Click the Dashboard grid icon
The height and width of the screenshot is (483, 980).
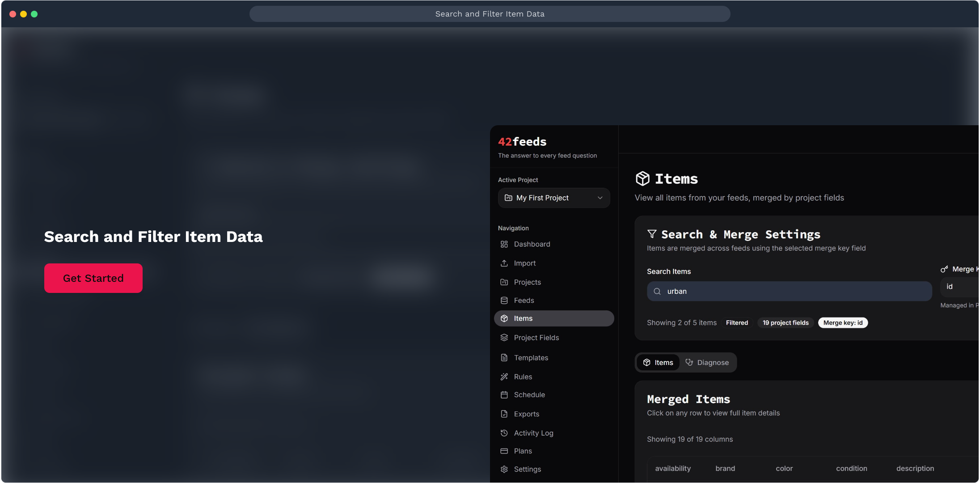(x=504, y=244)
